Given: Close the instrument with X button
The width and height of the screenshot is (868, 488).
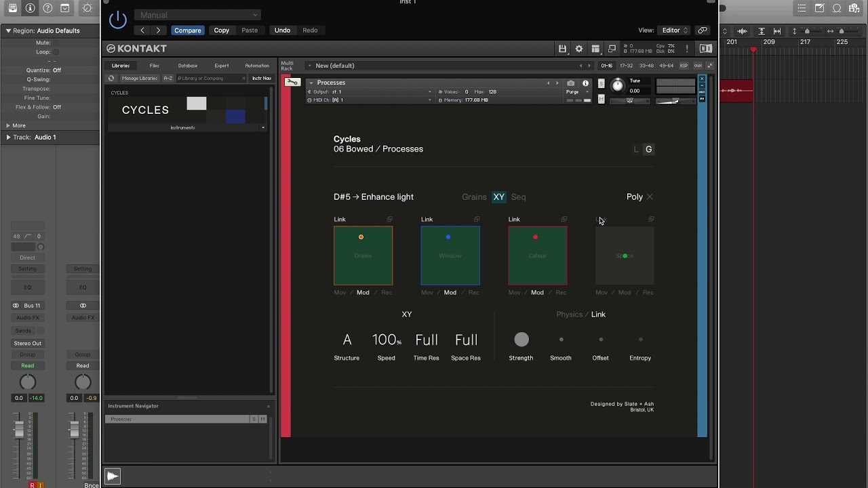Looking at the screenshot, I should click(702, 79).
